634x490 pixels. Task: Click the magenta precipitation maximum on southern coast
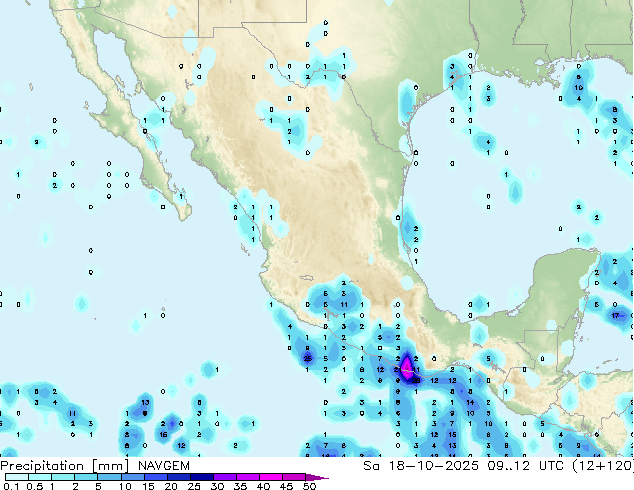point(406,368)
